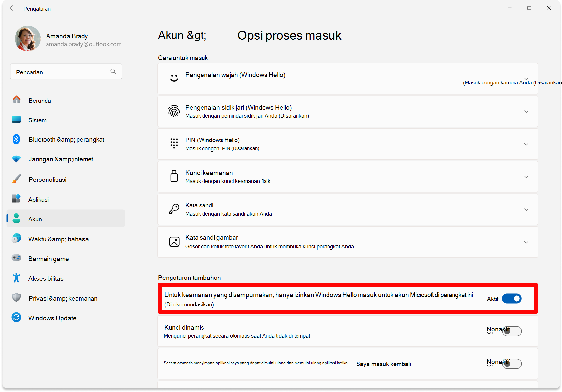Screen dimensions: 562x392
Task: Open Jaringan & internet section
Action: point(66,159)
